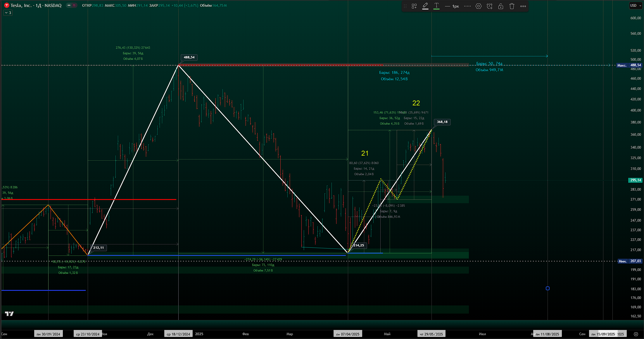Grab the floating toolbar drag handle
The height and width of the screenshot is (339, 644).
tap(405, 6)
